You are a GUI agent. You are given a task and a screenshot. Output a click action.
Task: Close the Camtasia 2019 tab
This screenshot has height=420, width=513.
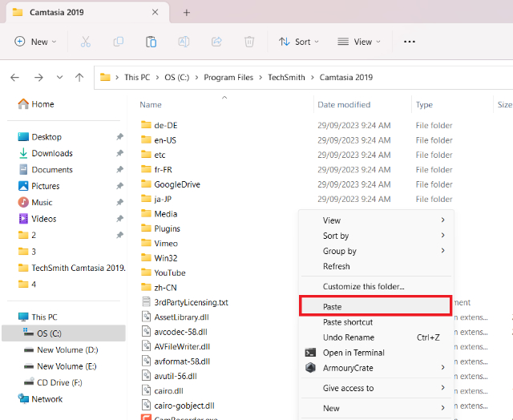click(x=155, y=12)
